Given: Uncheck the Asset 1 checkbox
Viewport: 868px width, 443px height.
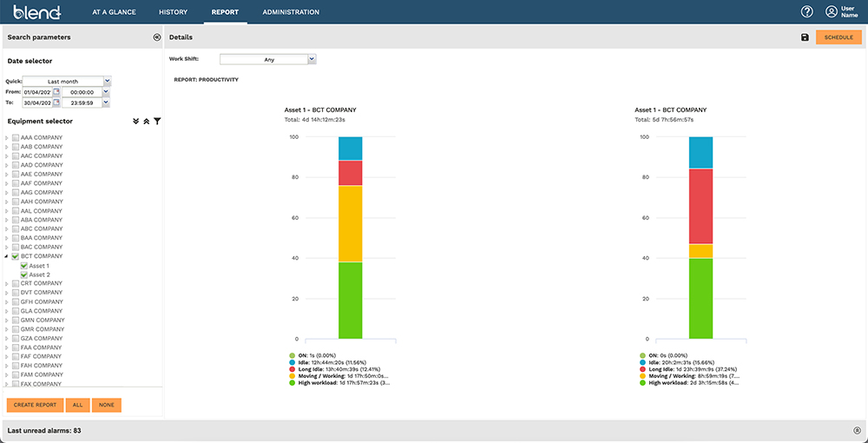Looking at the screenshot, I should point(23,266).
